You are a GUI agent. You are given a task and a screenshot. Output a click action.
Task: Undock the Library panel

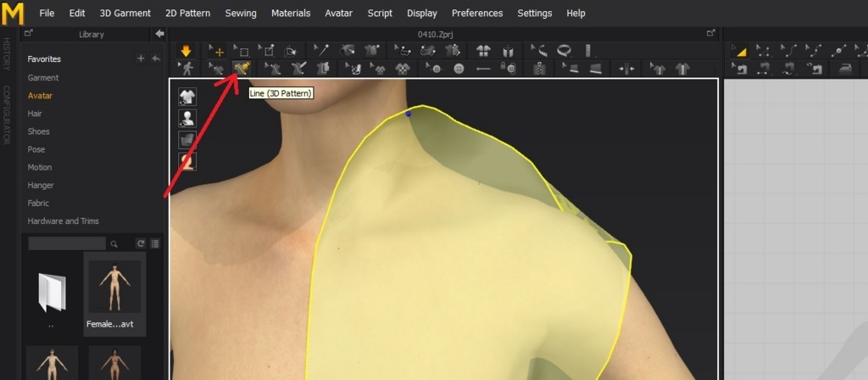[x=30, y=33]
